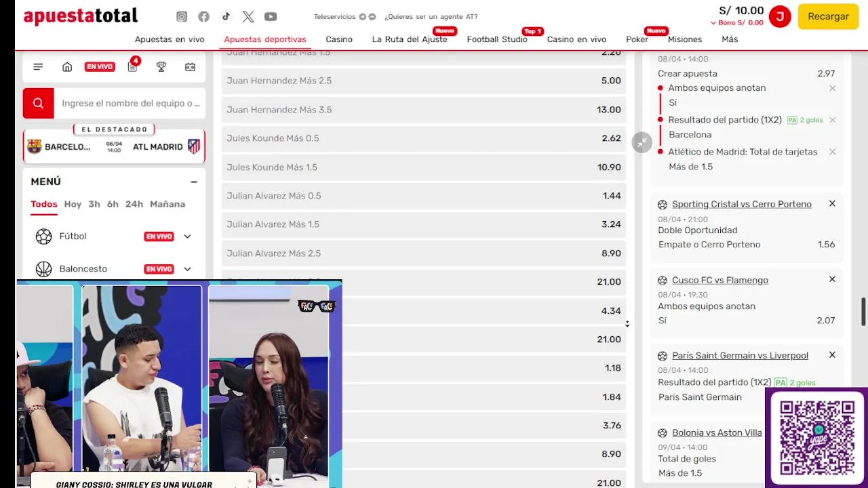Select Julian Alvarez Más 1.5 odds
Viewport: 868px width, 488px height.
click(x=424, y=224)
